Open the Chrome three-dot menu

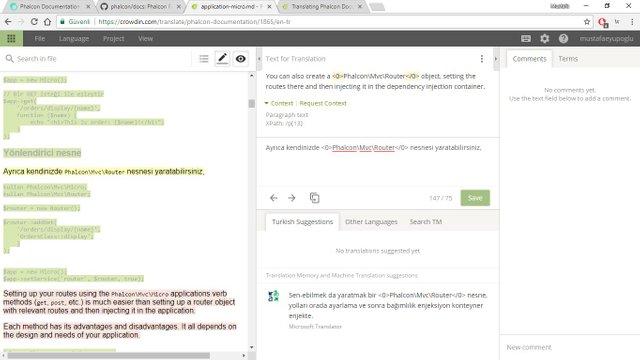(632, 22)
